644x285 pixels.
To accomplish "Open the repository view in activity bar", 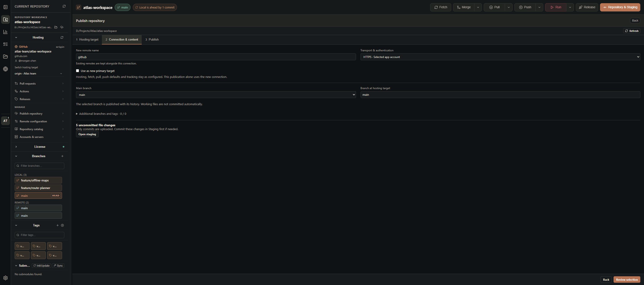I will (x=5, y=19).
